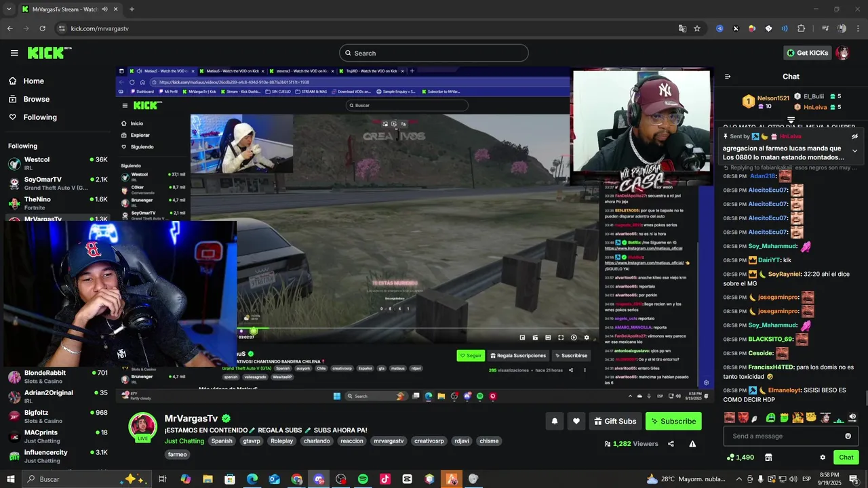Click the chat panel scrollbar
Image resolution: width=868 pixels, height=488 pixels.
[865, 399]
